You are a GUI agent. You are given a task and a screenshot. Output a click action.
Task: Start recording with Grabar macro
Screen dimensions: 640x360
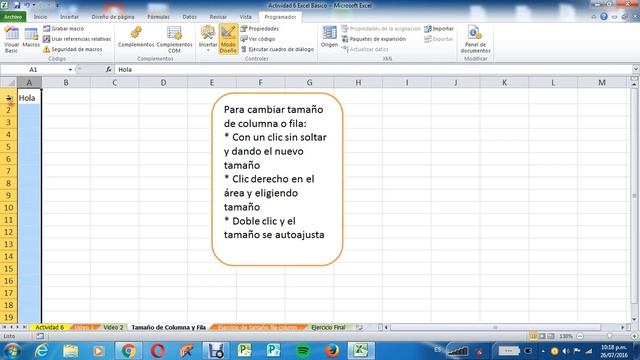pos(63,29)
